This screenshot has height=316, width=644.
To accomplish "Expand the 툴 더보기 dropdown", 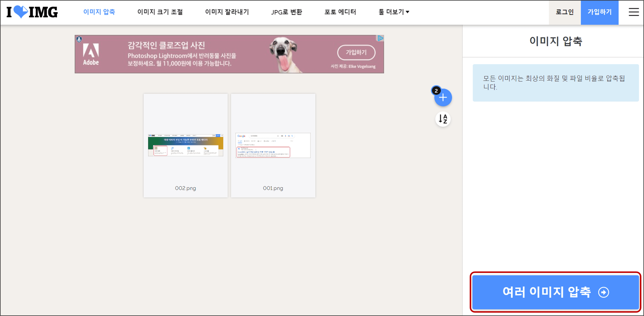I will (x=394, y=12).
